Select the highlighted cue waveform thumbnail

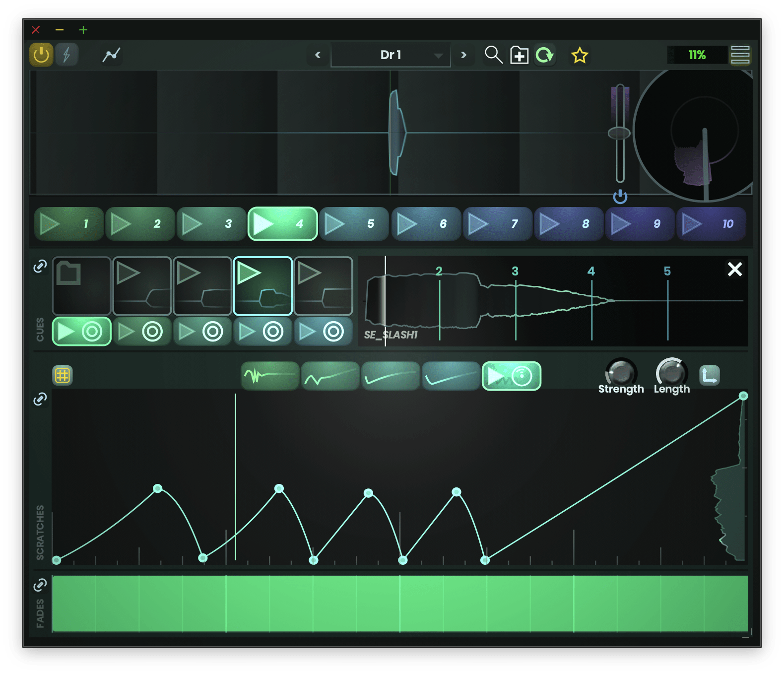coord(263,286)
